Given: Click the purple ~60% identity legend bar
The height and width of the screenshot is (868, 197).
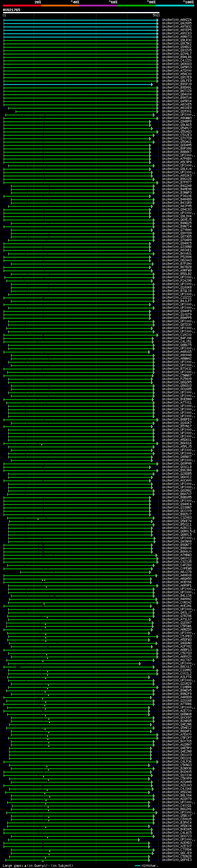Looking at the screenshot, I should (98, 6).
